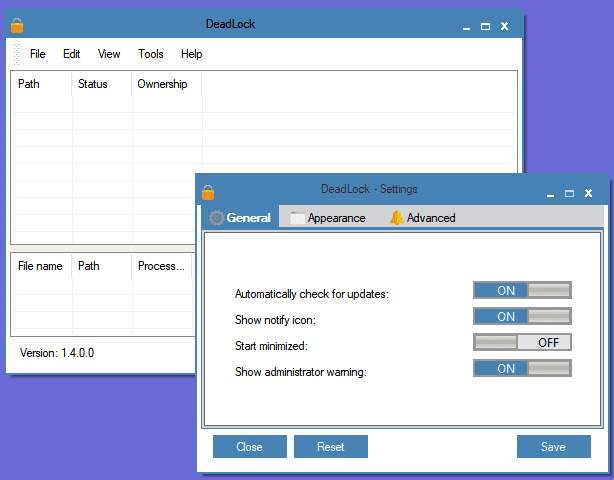
Task: Close the Settings window with X
Action: pyautogui.click(x=588, y=193)
